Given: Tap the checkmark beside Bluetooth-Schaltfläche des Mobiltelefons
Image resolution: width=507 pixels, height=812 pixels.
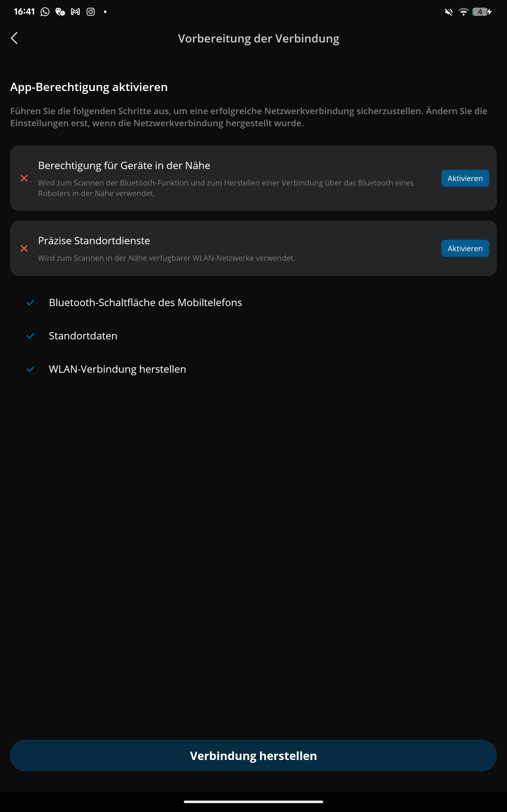Looking at the screenshot, I should pyautogui.click(x=30, y=303).
